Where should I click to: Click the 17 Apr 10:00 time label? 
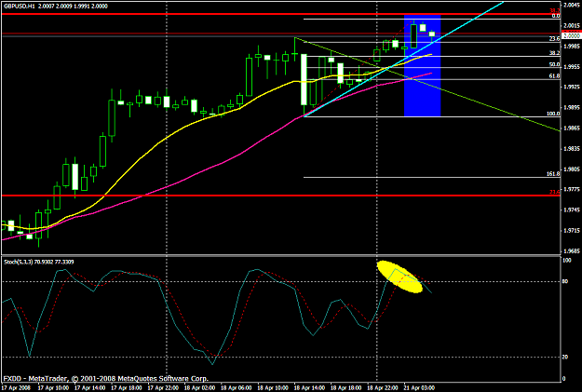pyautogui.click(x=53, y=388)
